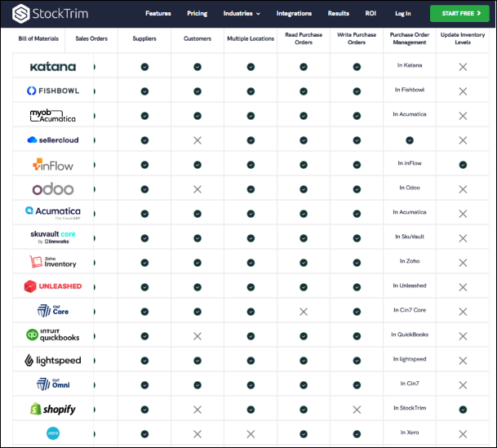Image resolution: width=497 pixels, height=448 pixels.
Task: Click the Log In link
Action: point(402,13)
